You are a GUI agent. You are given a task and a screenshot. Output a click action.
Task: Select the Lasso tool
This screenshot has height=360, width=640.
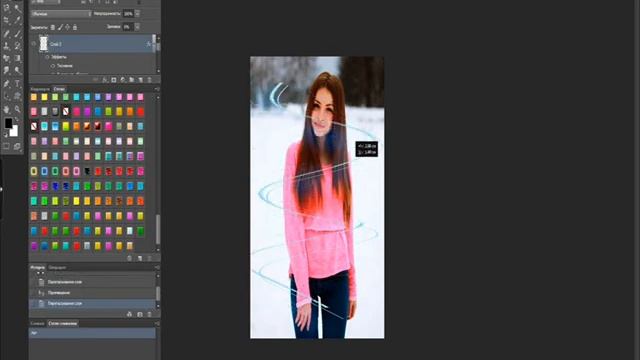point(7,8)
